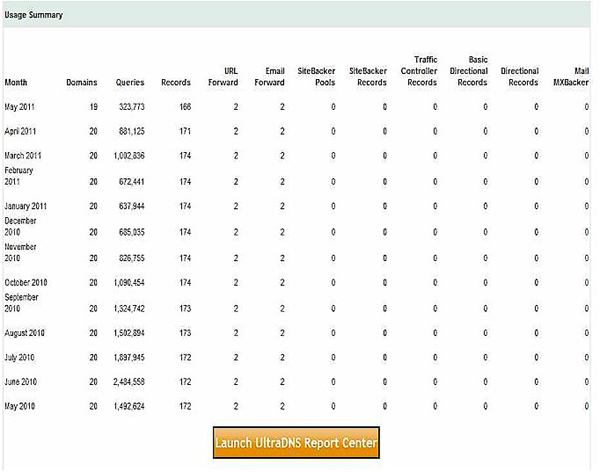This screenshot has height=472, width=600.
Task: Select the SiteBacker Pools column header
Action: [x=319, y=77]
